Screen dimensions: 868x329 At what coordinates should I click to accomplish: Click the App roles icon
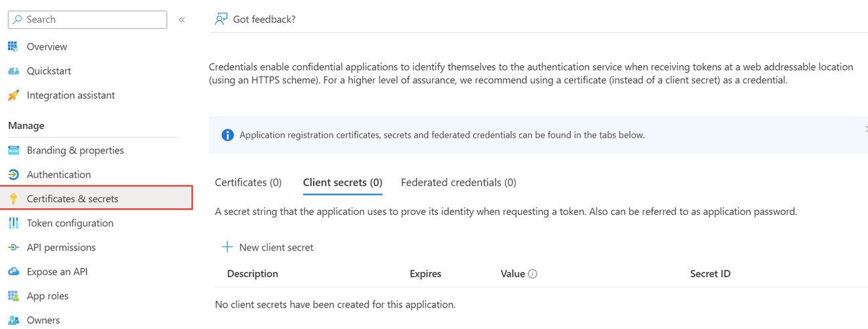13,296
